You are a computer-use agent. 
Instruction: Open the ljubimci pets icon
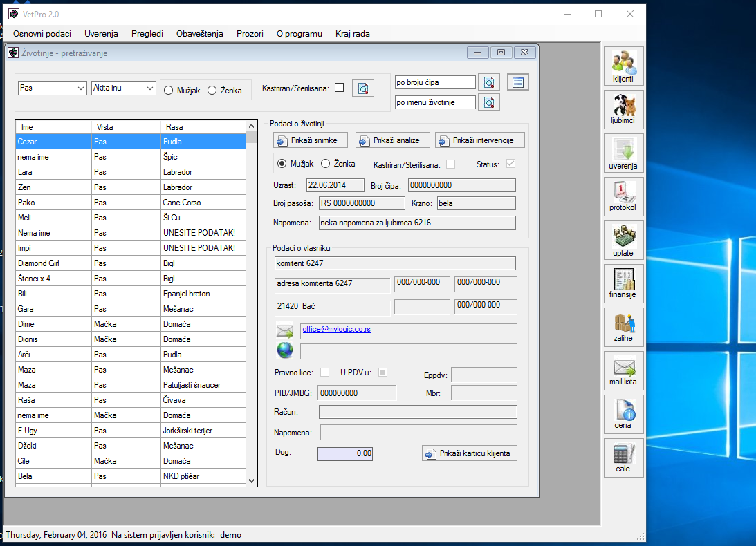(623, 109)
